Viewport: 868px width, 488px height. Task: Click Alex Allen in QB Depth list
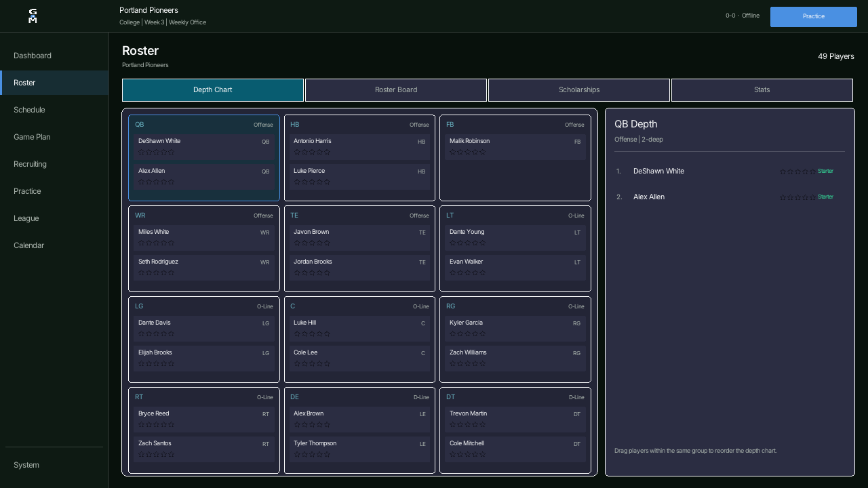[649, 197]
